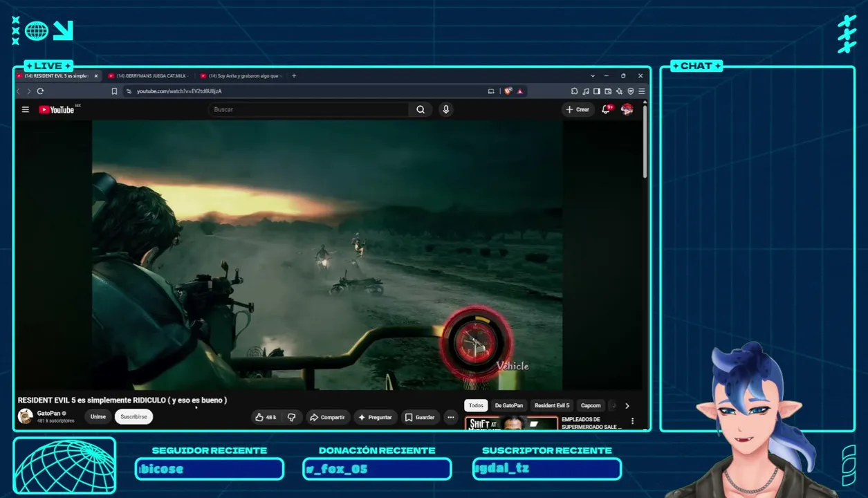Reload the page in the browser
This screenshot has width=868, height=498.
(41, 91)
